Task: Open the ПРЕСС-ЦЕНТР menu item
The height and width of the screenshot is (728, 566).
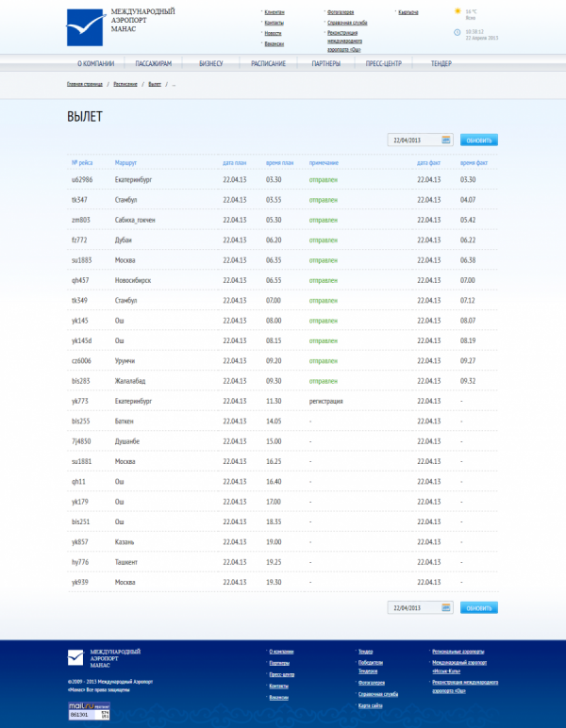Action: 384,63
